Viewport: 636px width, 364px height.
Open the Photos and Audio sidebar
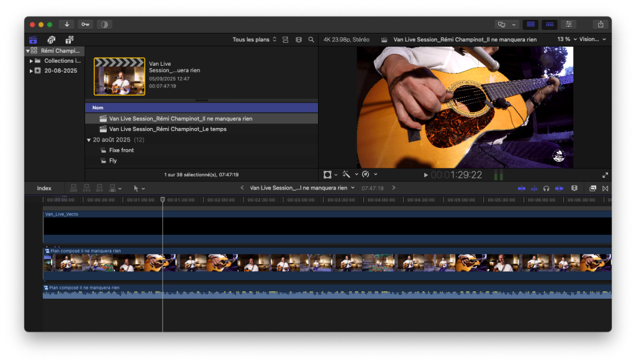point(51,40)
